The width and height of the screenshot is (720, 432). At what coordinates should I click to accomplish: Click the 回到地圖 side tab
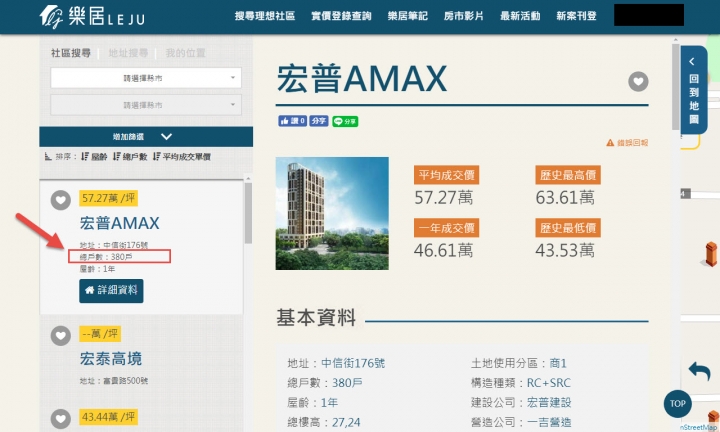coord(694,90)
